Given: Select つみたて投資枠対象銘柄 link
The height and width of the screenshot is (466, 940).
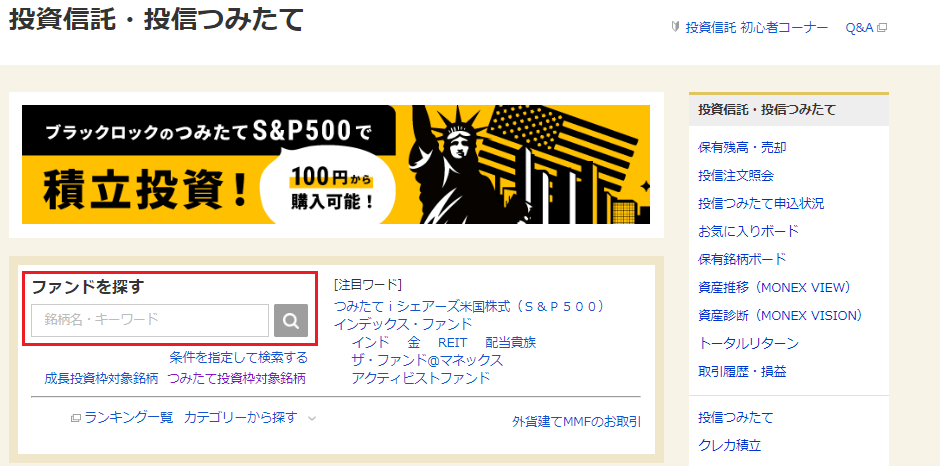Looking at the screenshot, I should point(237,378).
